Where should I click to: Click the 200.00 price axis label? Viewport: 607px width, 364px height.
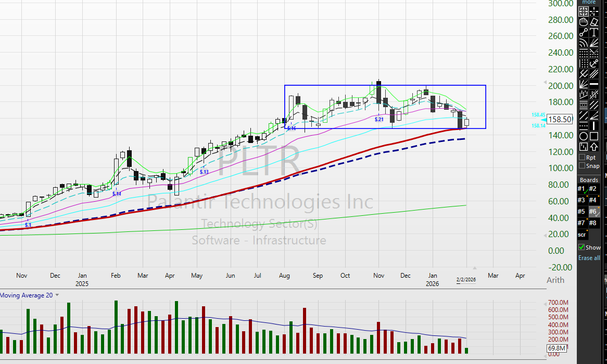click(x=561, y=85)
